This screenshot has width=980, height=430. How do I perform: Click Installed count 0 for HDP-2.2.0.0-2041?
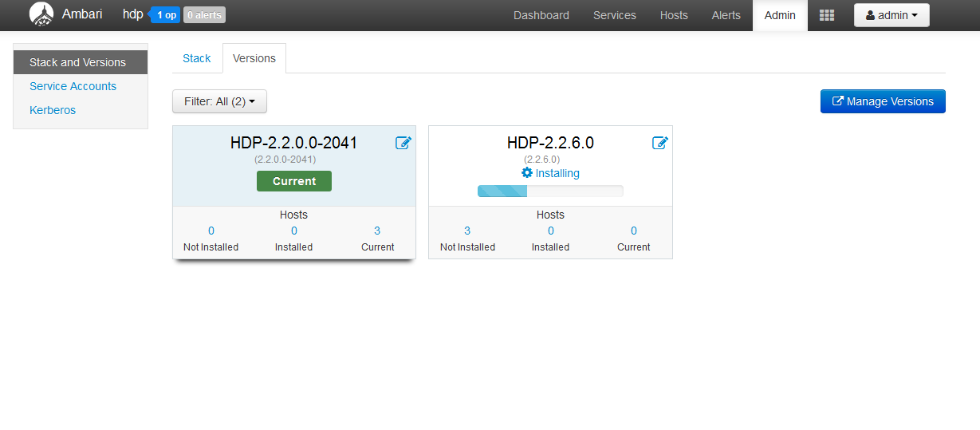point(294,231)
